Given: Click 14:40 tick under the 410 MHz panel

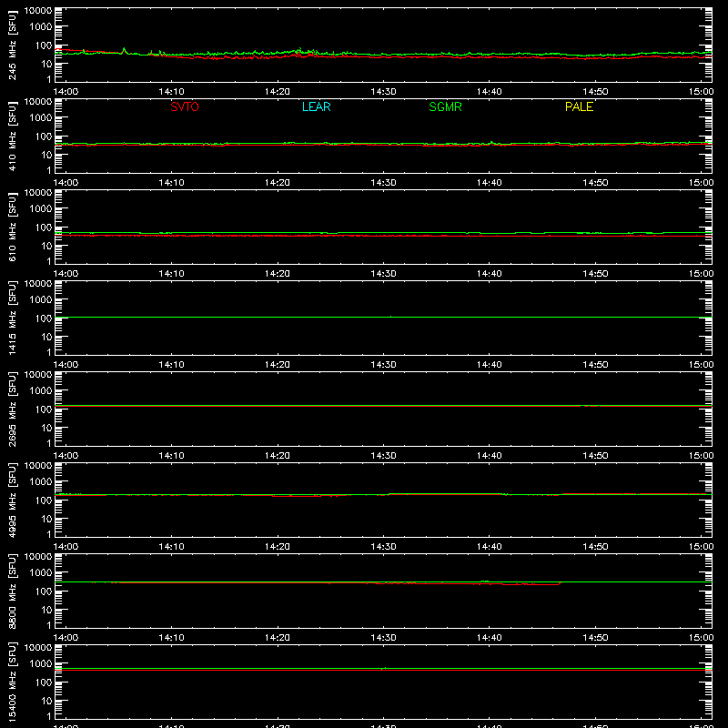Looking at the screenshot, I should pyautogui.click(x=490, y=183).
